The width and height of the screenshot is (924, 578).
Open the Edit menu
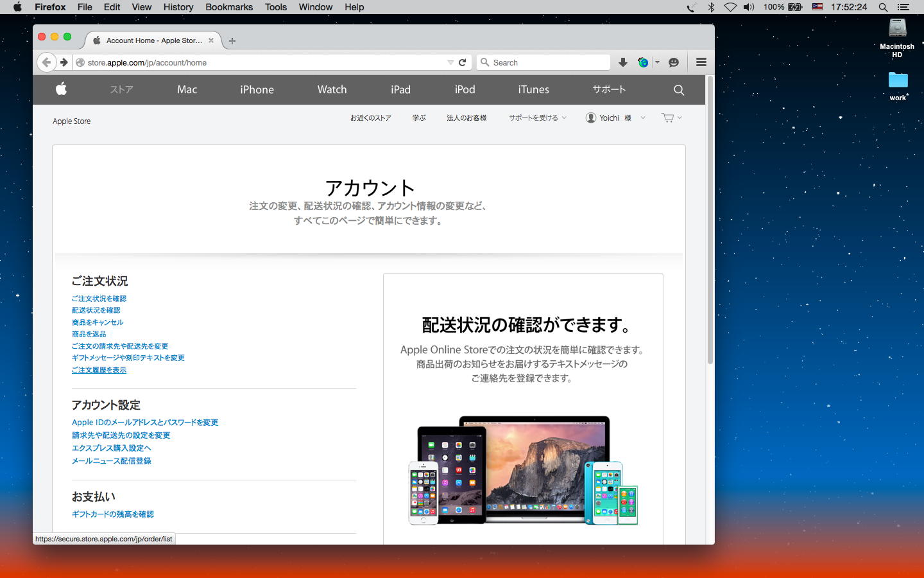coord(112,7)
